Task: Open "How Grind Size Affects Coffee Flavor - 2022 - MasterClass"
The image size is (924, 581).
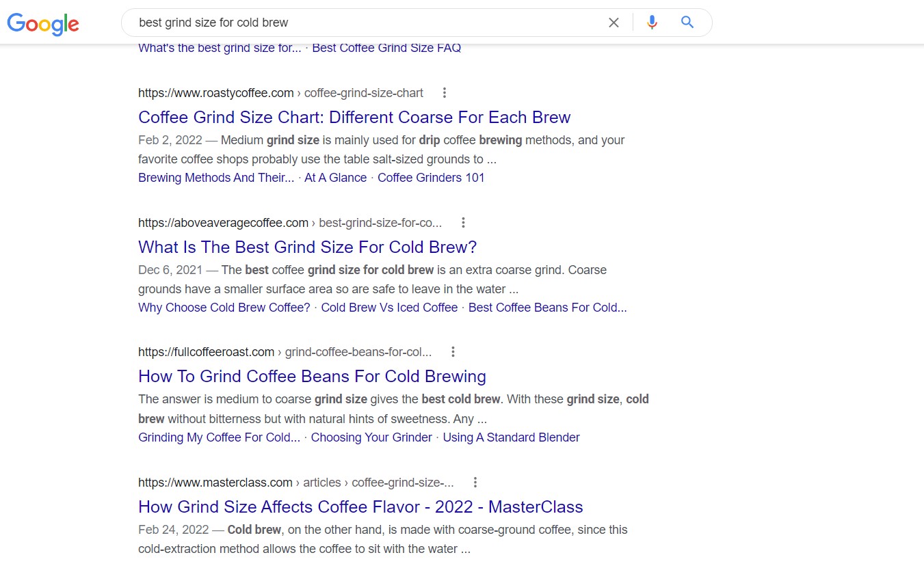Action: coord(360,506)
